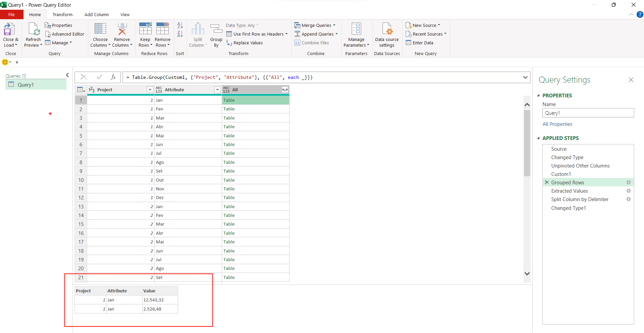The height and width of the screenshot is (333, 644).
Task: Open the Advanced Editor
Action: point(65,34)
